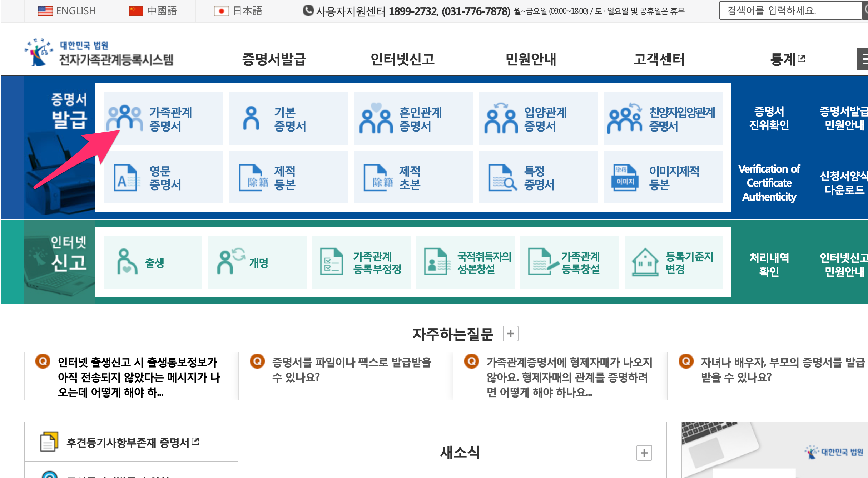
Task: Click the 영문 증명서 document icon
Action: click(x=126, y=178)
